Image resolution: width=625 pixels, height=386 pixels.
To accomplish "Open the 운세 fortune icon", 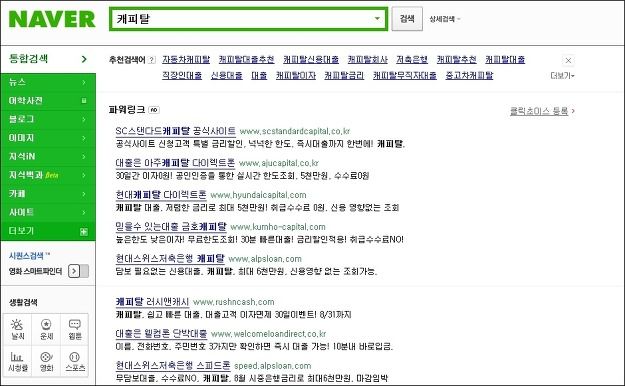I will [x=46, y=329].
